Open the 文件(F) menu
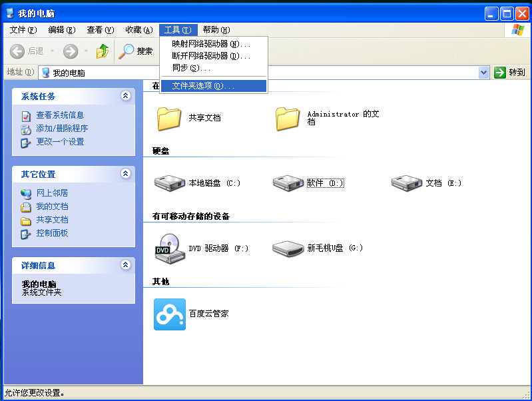This screenshot has height=401, width=532. point(23,30)
